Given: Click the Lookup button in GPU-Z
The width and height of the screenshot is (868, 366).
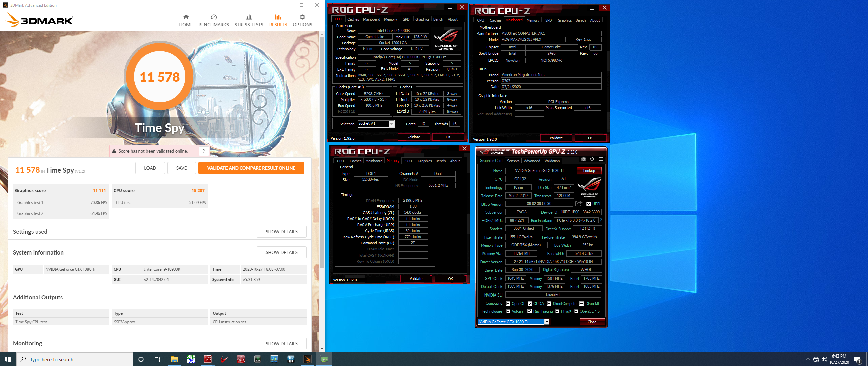Looking at the screenshot, I should coord(589,171).
